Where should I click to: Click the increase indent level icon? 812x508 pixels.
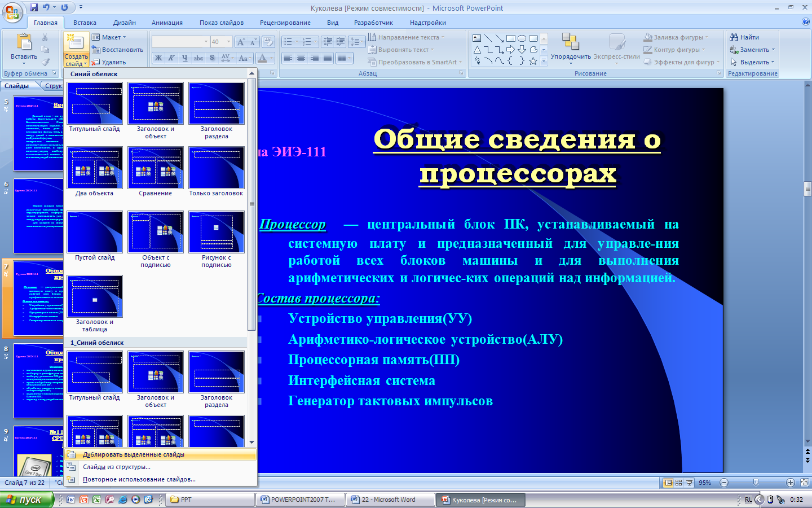tap(341, 42)
